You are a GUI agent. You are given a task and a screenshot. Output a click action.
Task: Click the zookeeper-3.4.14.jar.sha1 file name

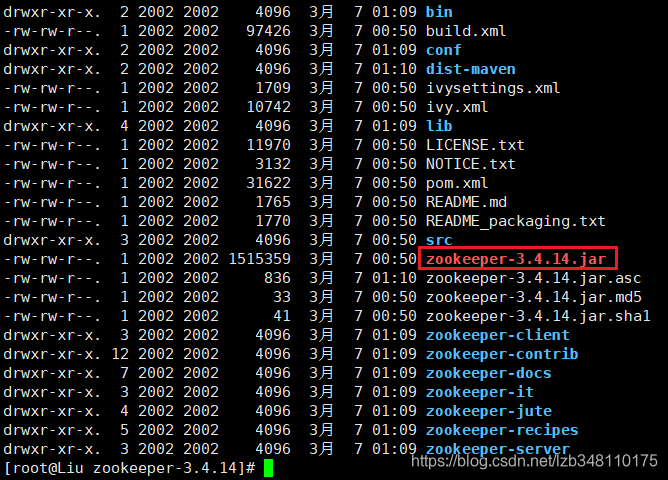(538, 316)
